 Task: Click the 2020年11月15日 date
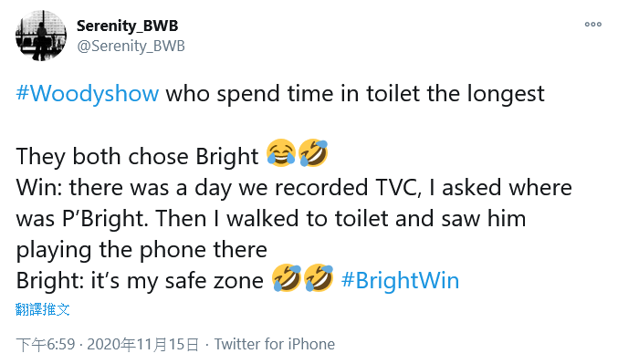tap(142, 344)
